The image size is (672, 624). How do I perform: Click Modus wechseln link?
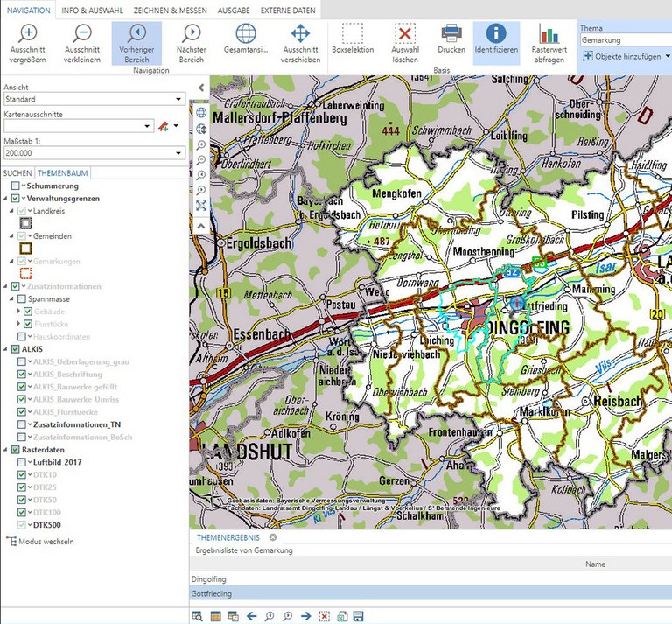pos(40,542)
